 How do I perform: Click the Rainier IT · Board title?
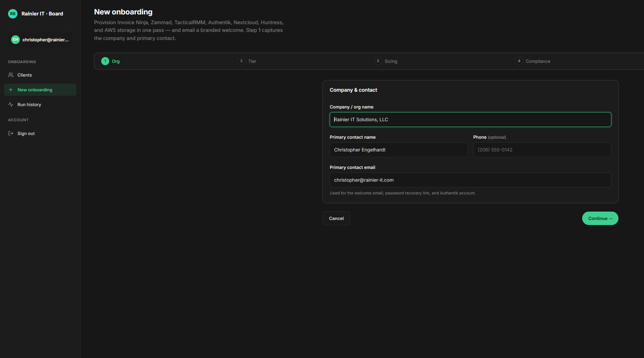(x=42, y=14)
